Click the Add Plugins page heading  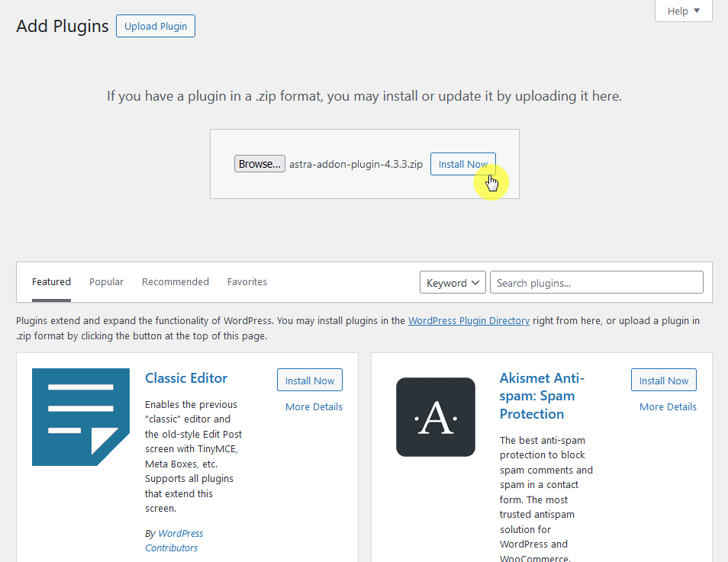63,26
